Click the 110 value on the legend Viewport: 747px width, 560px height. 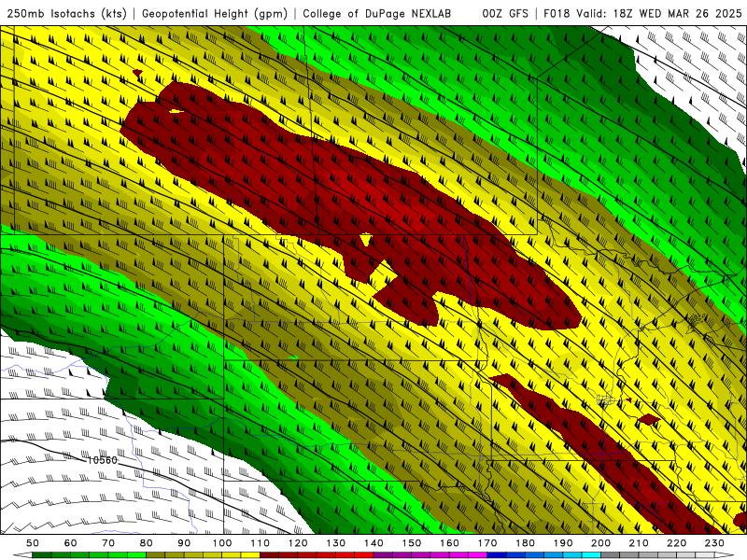(x=260, y=543)
